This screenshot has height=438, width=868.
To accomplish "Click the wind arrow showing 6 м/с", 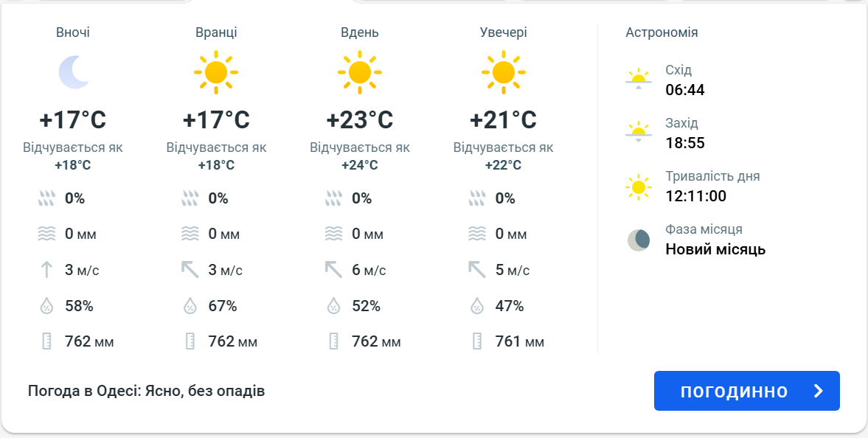I will (x=334, y=270).
